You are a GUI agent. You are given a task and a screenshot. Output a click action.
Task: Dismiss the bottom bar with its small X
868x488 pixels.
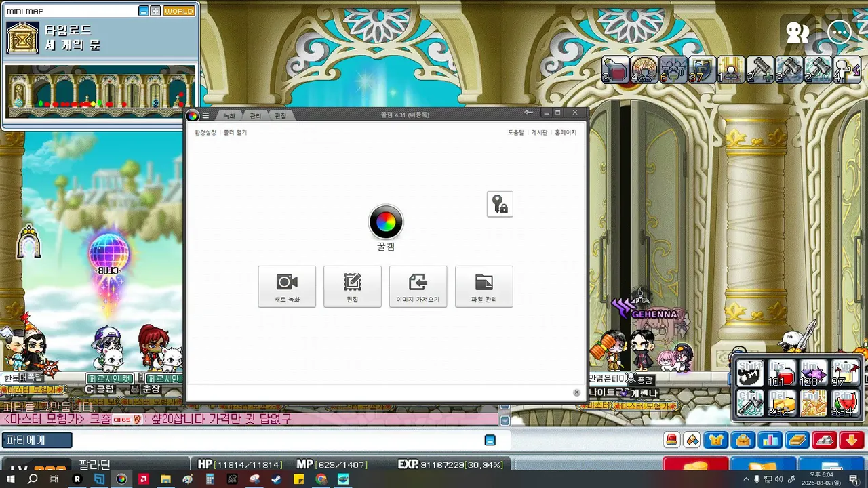576,392
